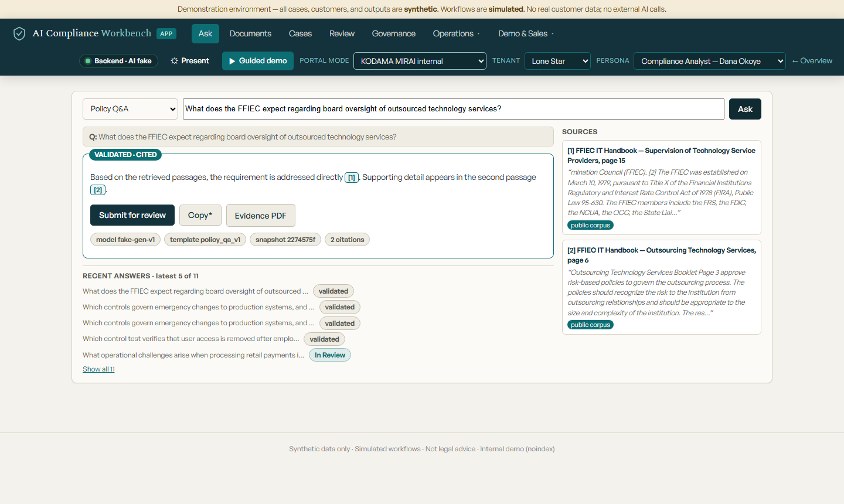This screenshot has width=844, height=504.
Task: Click AI Compliance Workbench title
Action: [92, 33]
